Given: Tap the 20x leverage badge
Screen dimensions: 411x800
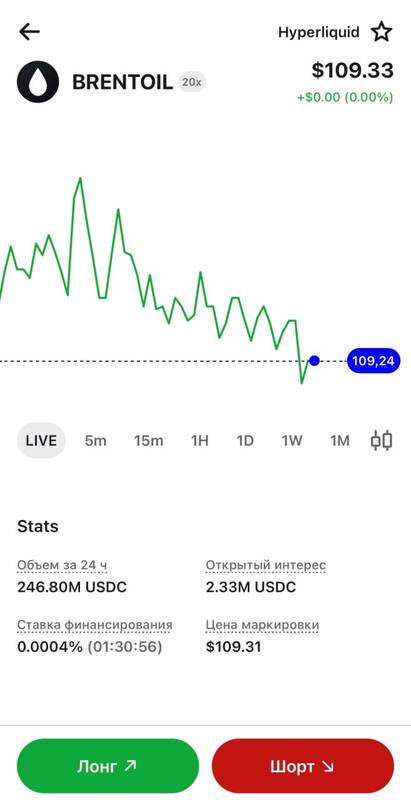Looking at the screenshot, I should (191, 82).
